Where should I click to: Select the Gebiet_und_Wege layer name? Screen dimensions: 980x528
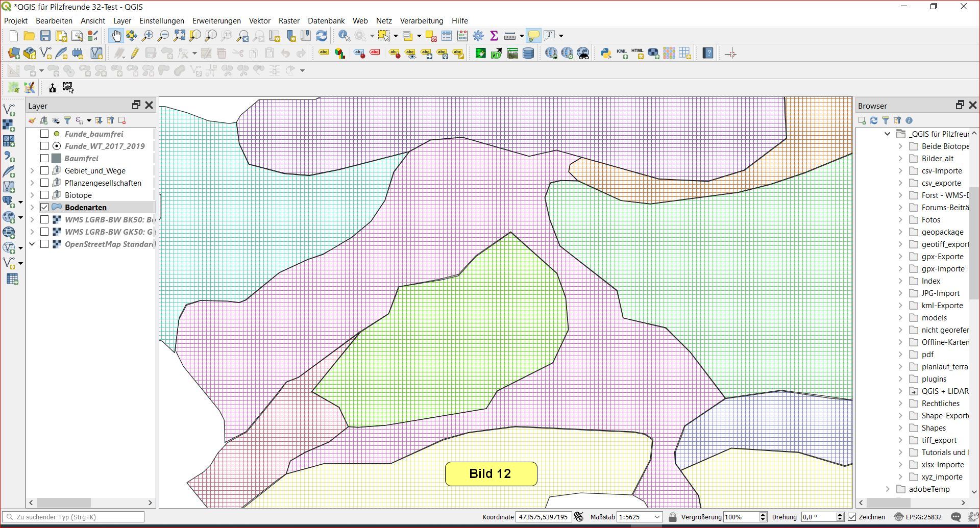(95, 170)
